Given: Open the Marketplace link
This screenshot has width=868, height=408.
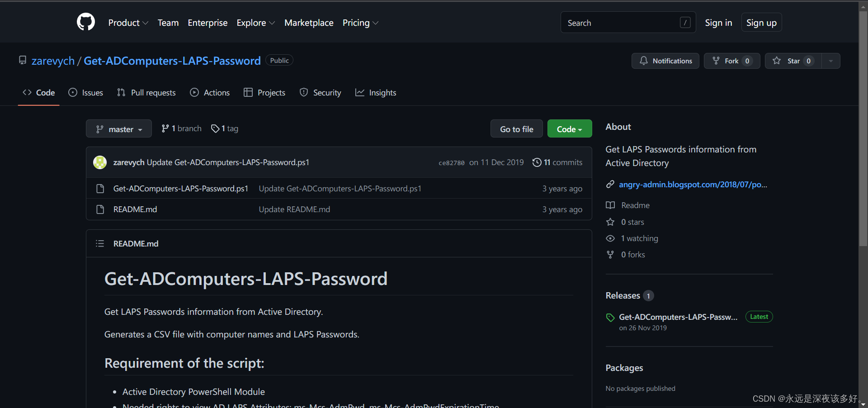Looking at the screenshot, I should [x=309, y=23].
